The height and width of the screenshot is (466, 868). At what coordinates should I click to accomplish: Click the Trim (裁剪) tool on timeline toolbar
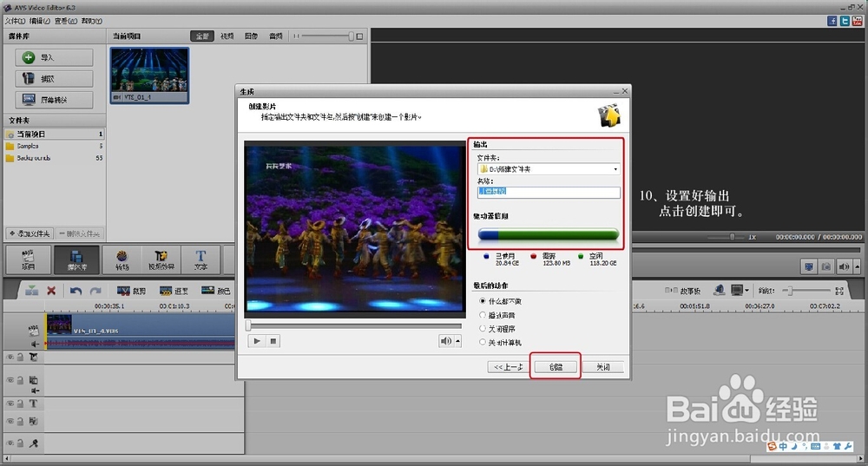point(131,291)
